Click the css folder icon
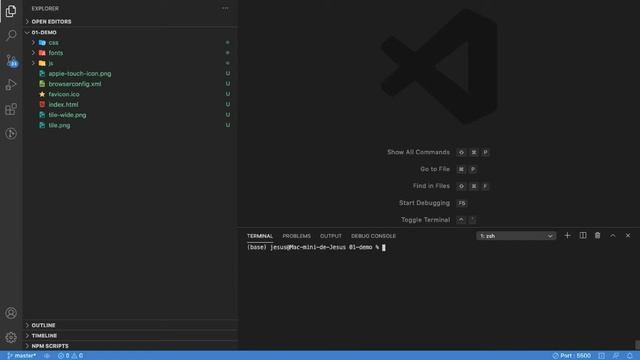The width and height of the screenshot is (640, 360). (x=42, y=42)
